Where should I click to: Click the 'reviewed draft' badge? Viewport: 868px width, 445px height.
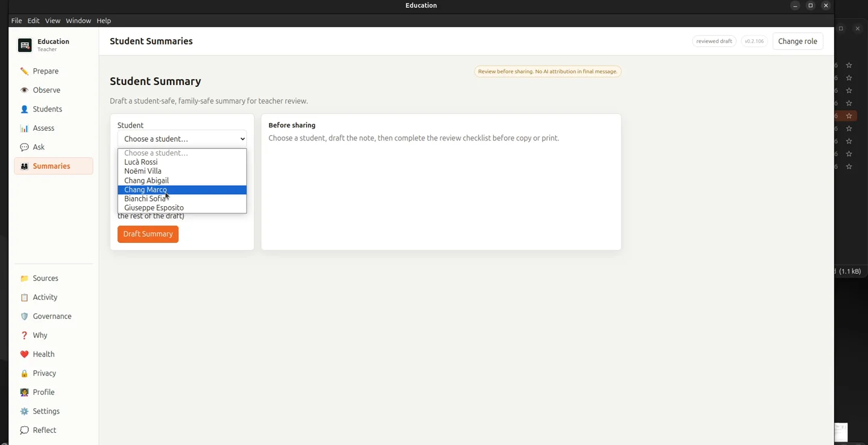[x=714, y=41]
